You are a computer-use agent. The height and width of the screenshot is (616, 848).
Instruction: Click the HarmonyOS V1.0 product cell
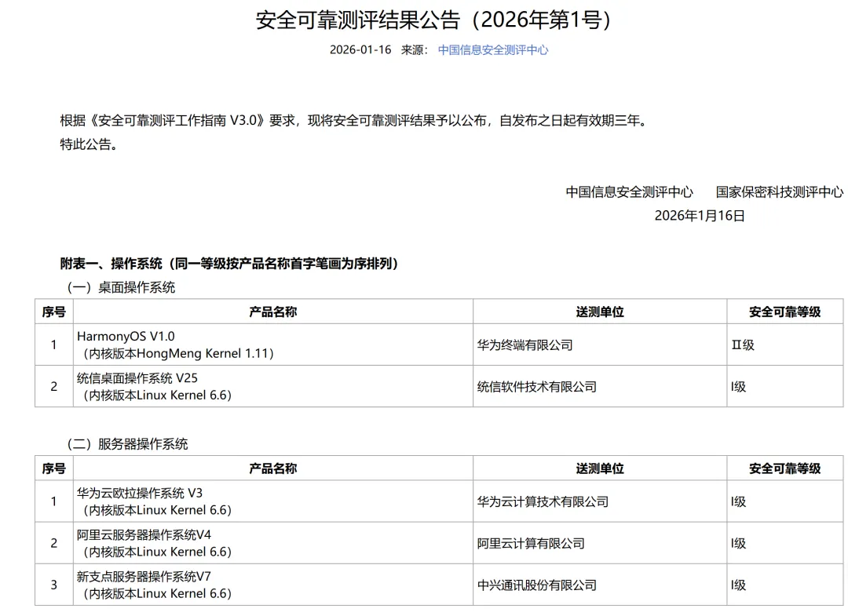coord(273,344)
